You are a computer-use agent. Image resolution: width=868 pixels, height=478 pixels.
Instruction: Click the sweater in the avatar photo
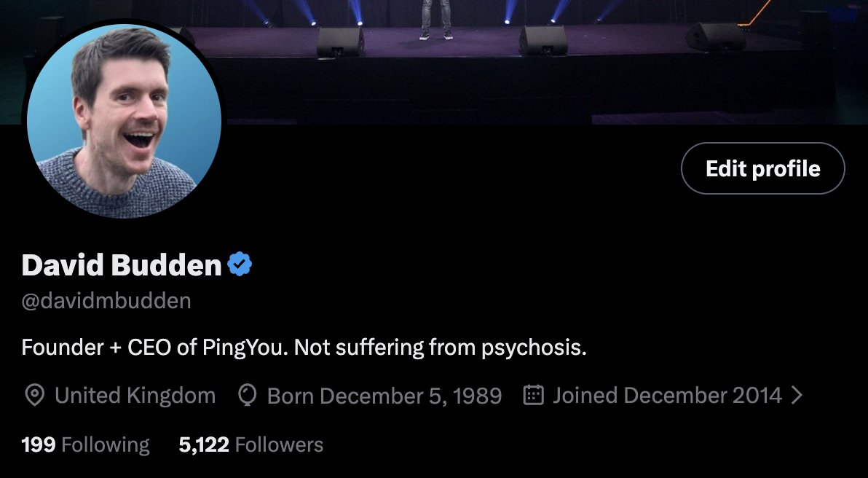tap(117, 186)
